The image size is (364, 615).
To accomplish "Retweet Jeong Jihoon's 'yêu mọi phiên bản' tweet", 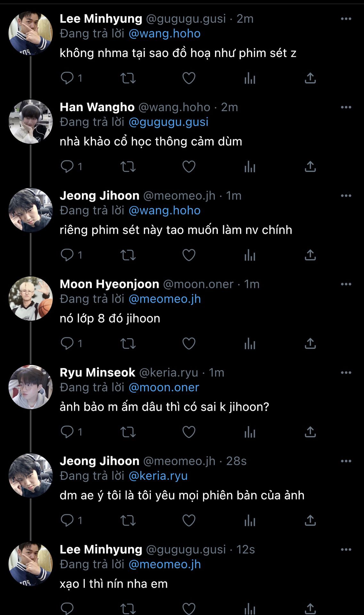I will [x=128, y=521].
